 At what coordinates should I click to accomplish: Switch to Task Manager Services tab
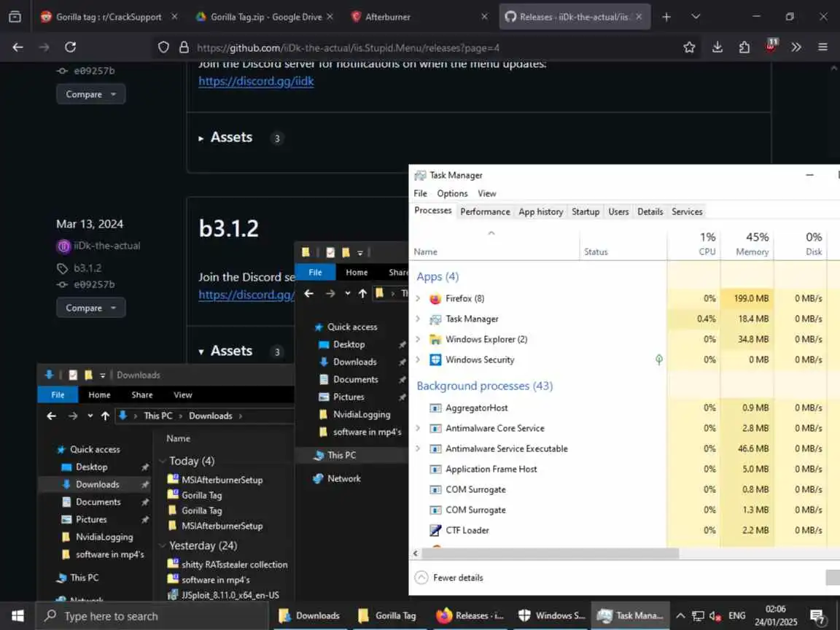pos(687,211)
